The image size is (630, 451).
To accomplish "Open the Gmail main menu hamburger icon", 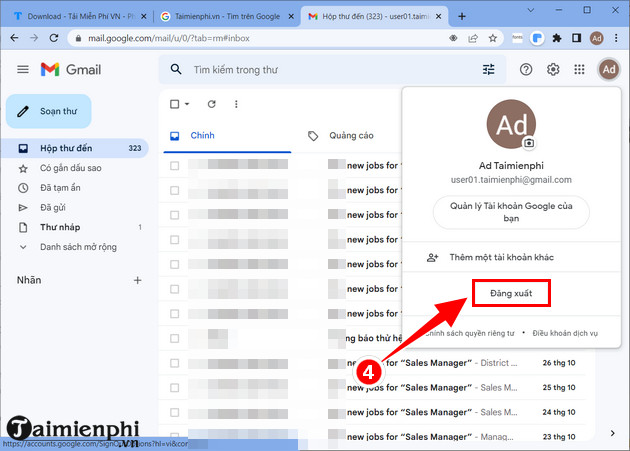I will [x=23, y=70].
